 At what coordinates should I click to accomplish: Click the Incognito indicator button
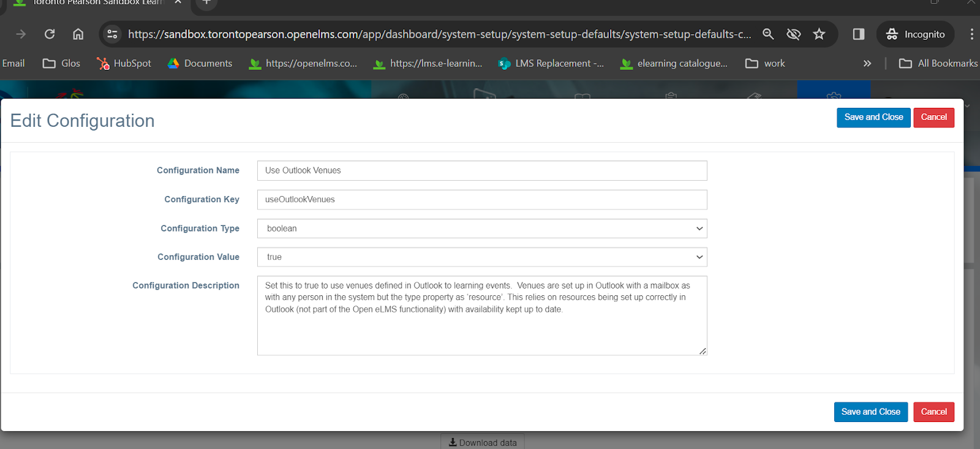click(x=916, y=34)
